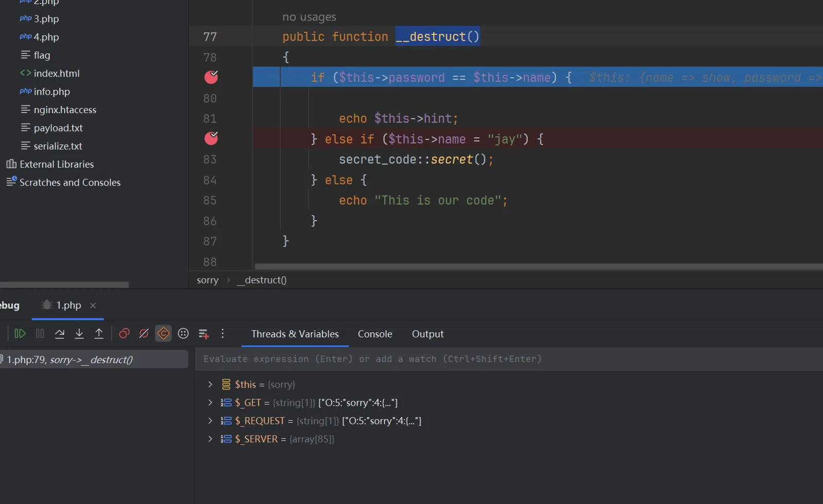
Task: Switch to the Output tab
Action: click(427, 334)
